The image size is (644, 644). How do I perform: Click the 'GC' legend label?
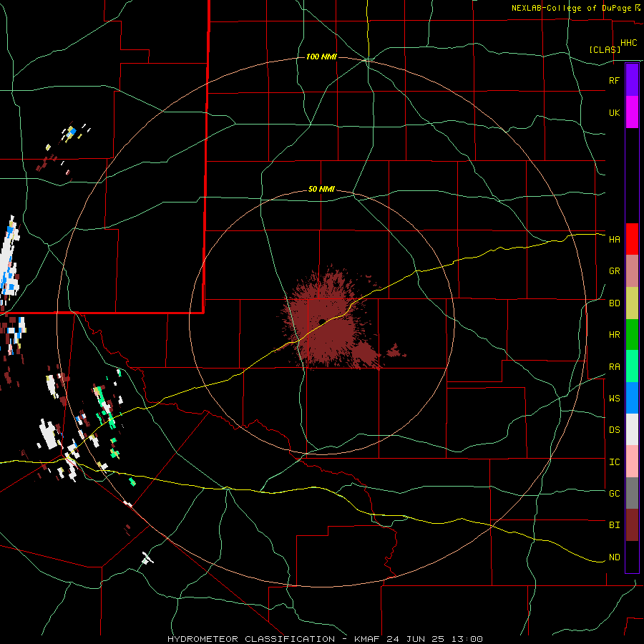point(614,494)
